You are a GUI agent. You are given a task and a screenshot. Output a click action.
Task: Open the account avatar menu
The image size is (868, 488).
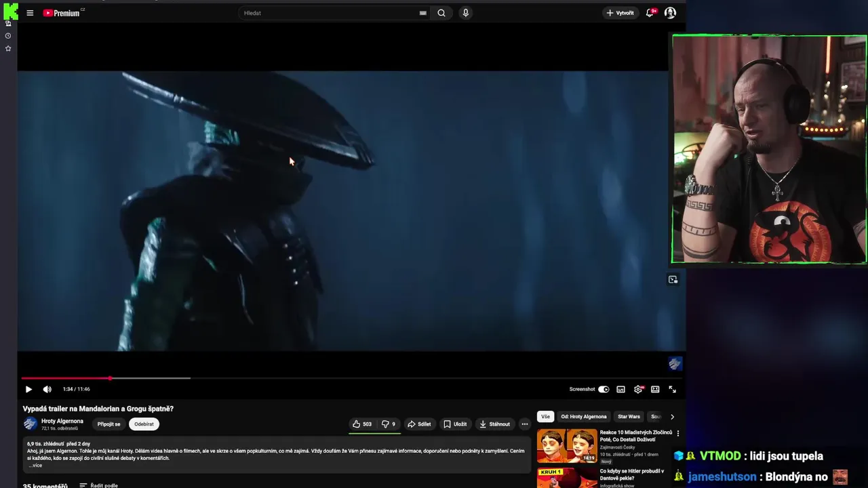[670, 13]
